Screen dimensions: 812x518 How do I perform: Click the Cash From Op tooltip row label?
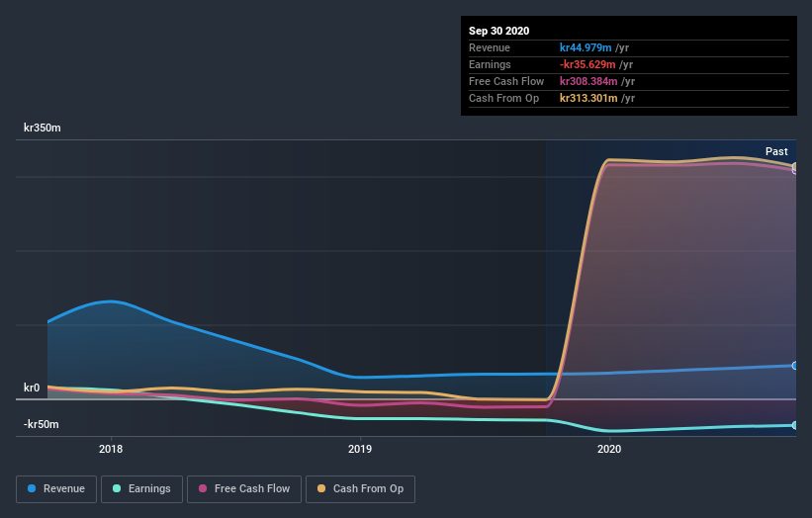pyautogui.click(x=503, y=98)
